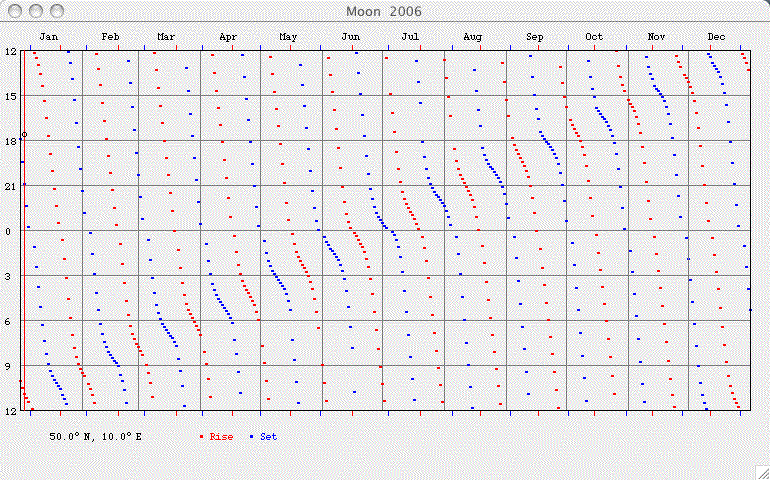Click the 15 hour axis label
Viewport: 770px width, 480px height.
click(8, 96)
